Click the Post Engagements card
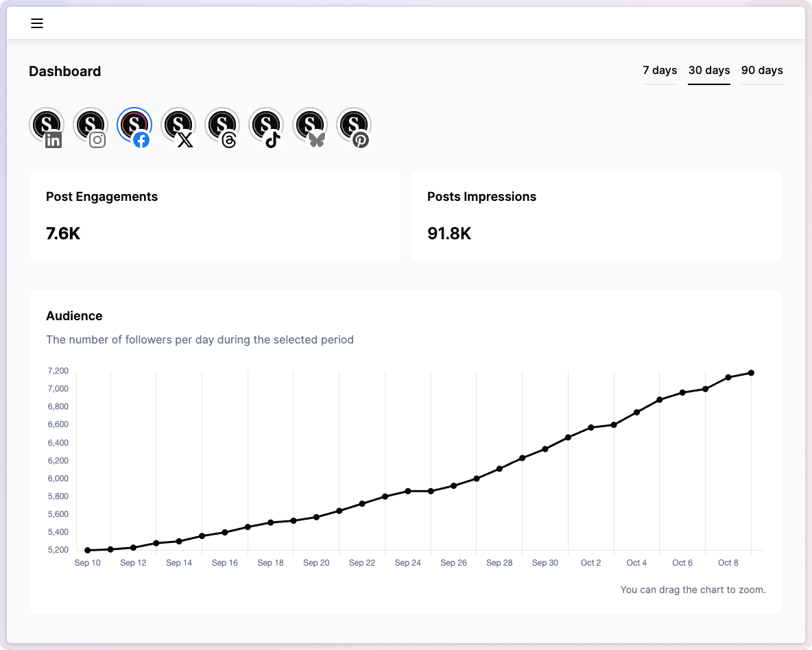 [215, 216]
